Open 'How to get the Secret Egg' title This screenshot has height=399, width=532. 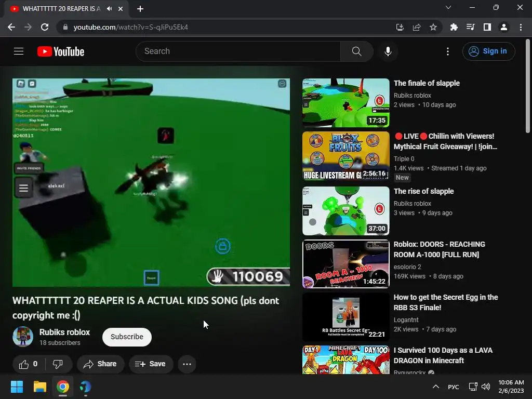pos(446,302)
